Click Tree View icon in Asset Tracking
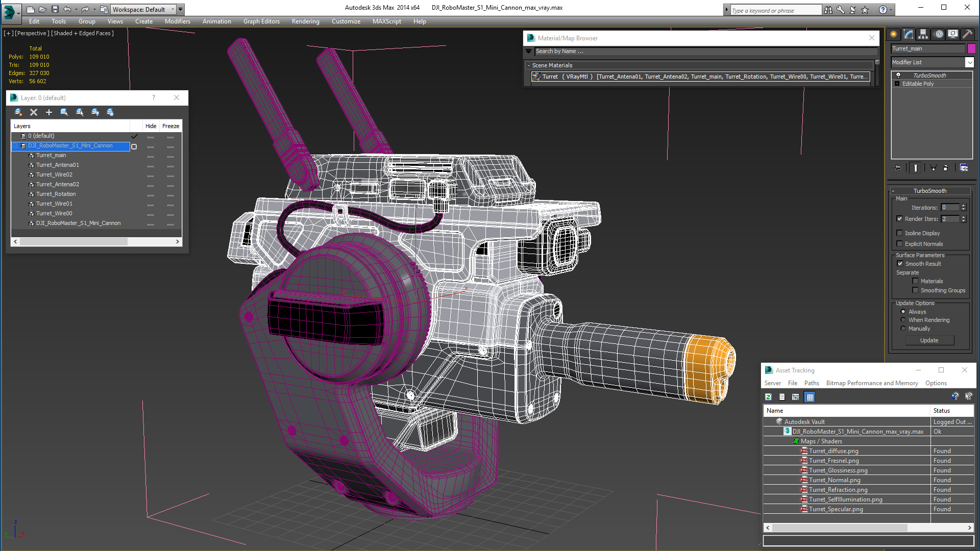980x551 pixels. (x=796, y=397)
